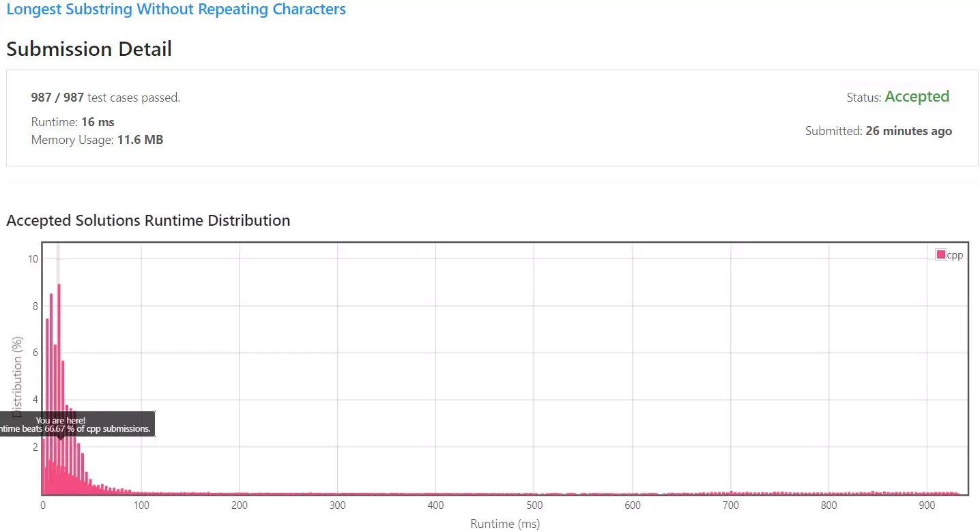This screenshot has width=980, height=532.
Task: Click the Submitted 26 minutes ago timestamp
Action: tap(908, 131)
